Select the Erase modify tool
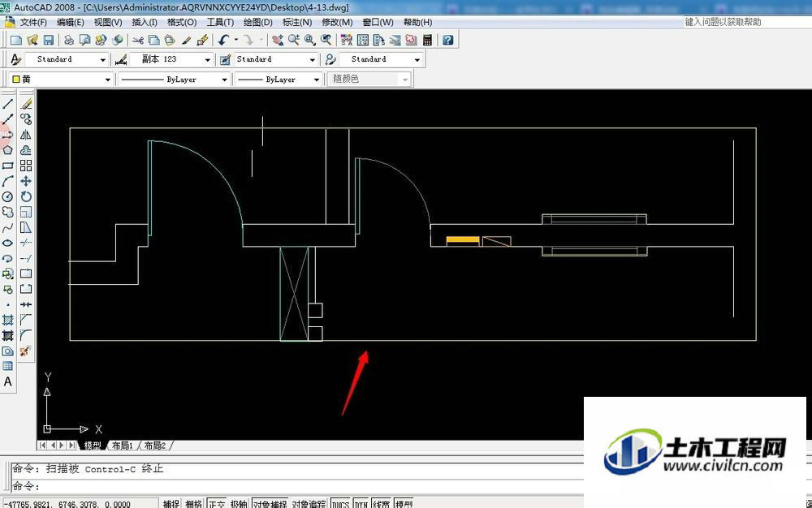 26,104
